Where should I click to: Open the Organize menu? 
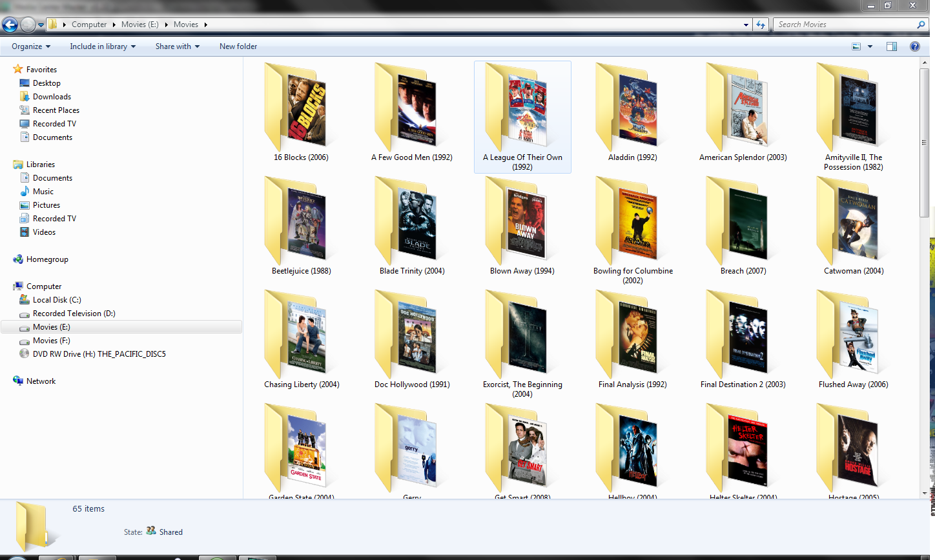coord(30,46)
